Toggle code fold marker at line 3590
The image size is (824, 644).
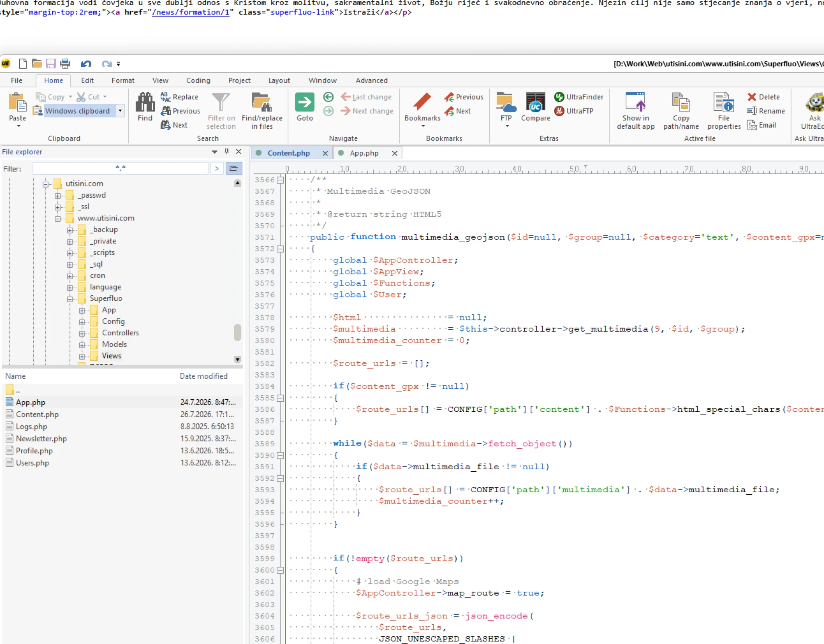280,455
